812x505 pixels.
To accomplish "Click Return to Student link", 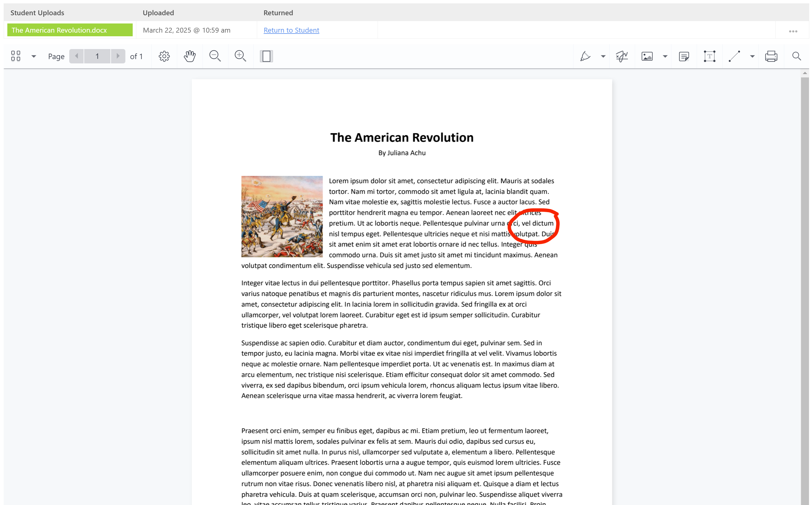I will 291,30.
